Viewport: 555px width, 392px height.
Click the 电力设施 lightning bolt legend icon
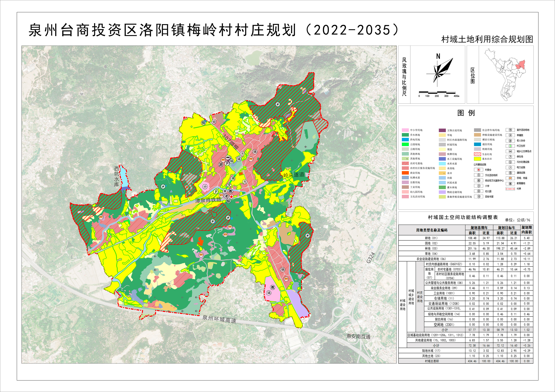tap(510, 167)
